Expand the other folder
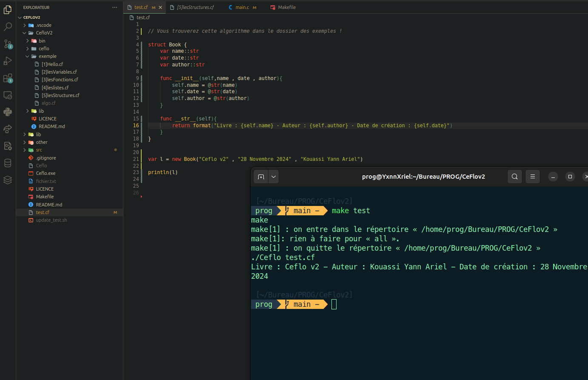The height and width of the screenshot is (380, 588). coord(25,142)
